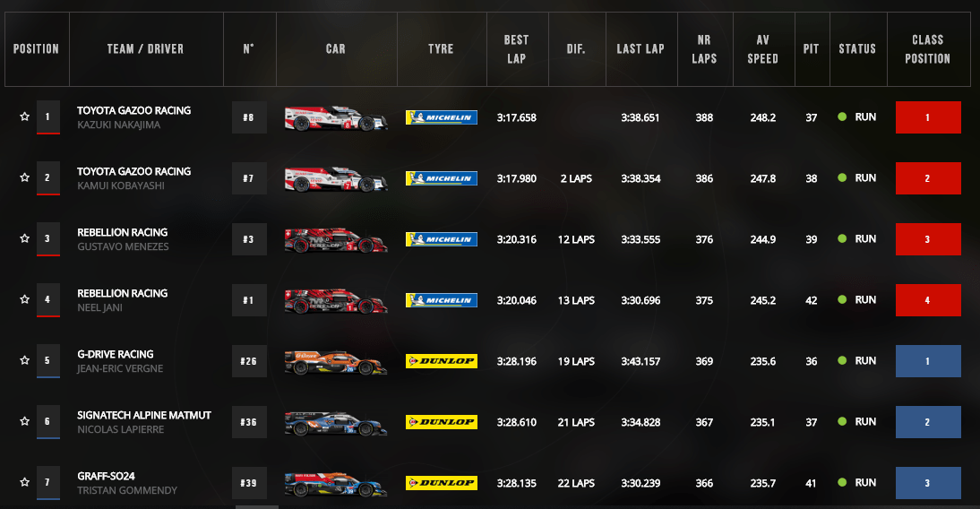This screenshot has width=980, height=509.
Task: Select car number #8 badge
Action: 249,117
